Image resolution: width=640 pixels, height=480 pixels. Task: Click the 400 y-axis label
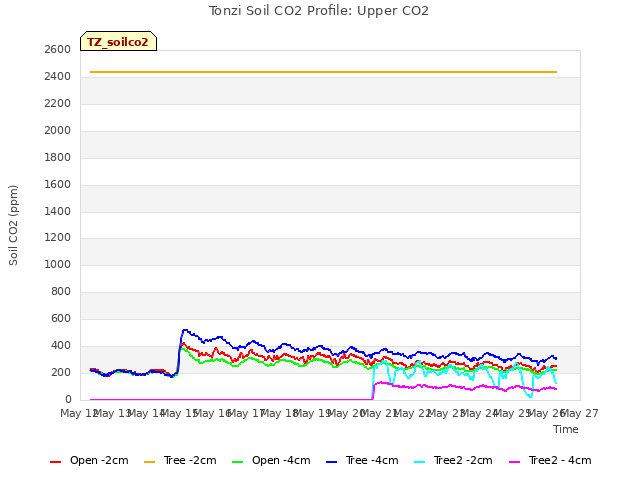[x=61, y=345]
